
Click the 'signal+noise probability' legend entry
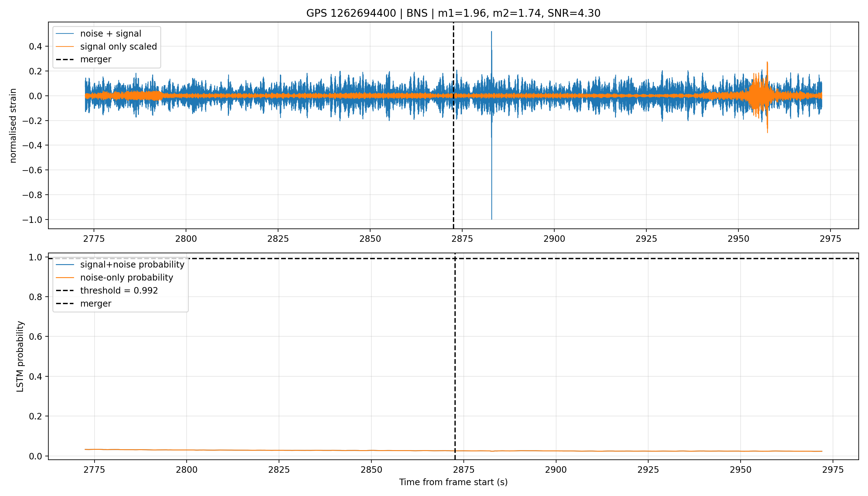click(120, 265)
